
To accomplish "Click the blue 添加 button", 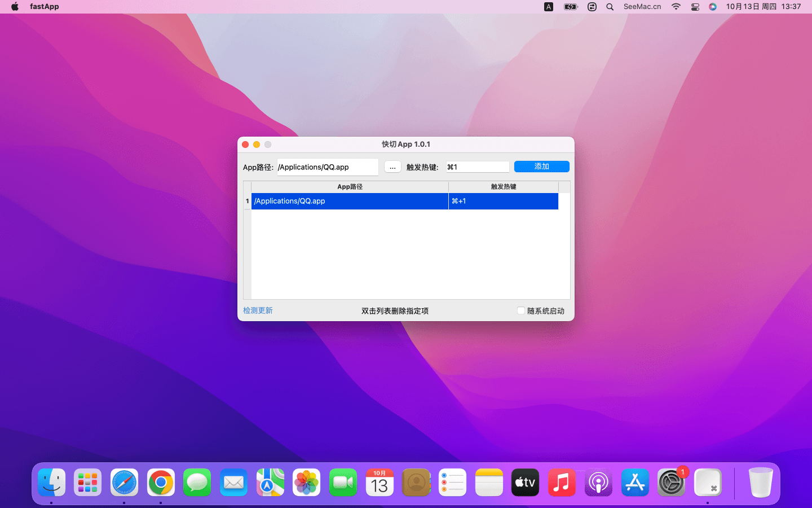I will click(541, 167).
